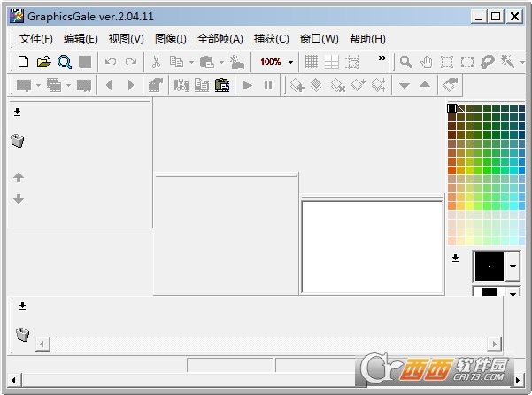Image resolution: width=532 pixels, height=395 pixels.
Task: Click the trash icon in the frame panel
Action: [x=22, y=334]
